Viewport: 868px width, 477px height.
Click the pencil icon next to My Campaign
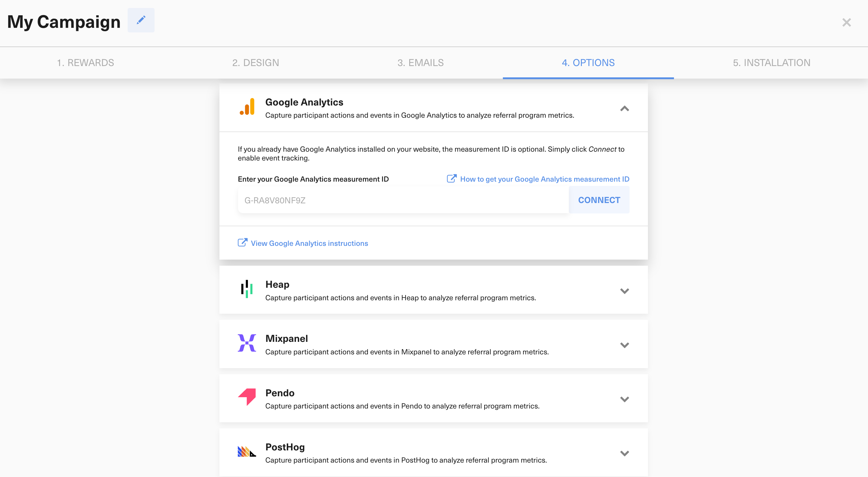(x=141, y=20)
